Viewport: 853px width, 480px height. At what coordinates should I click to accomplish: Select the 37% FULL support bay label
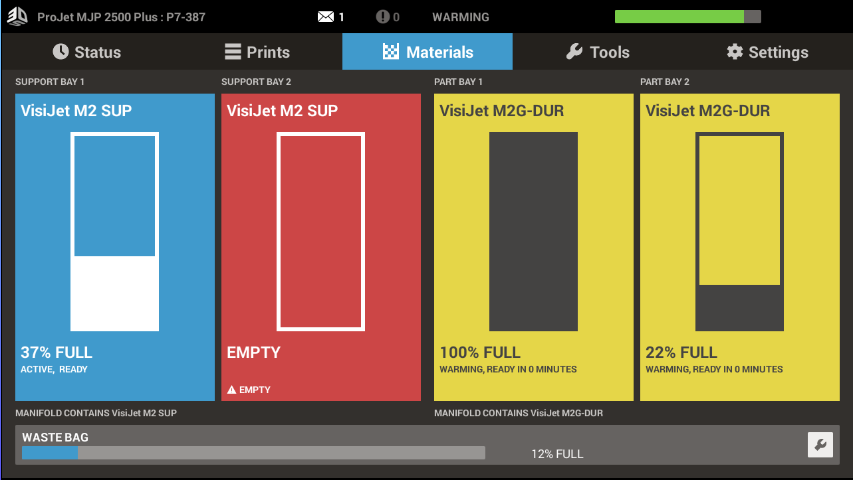57,352
